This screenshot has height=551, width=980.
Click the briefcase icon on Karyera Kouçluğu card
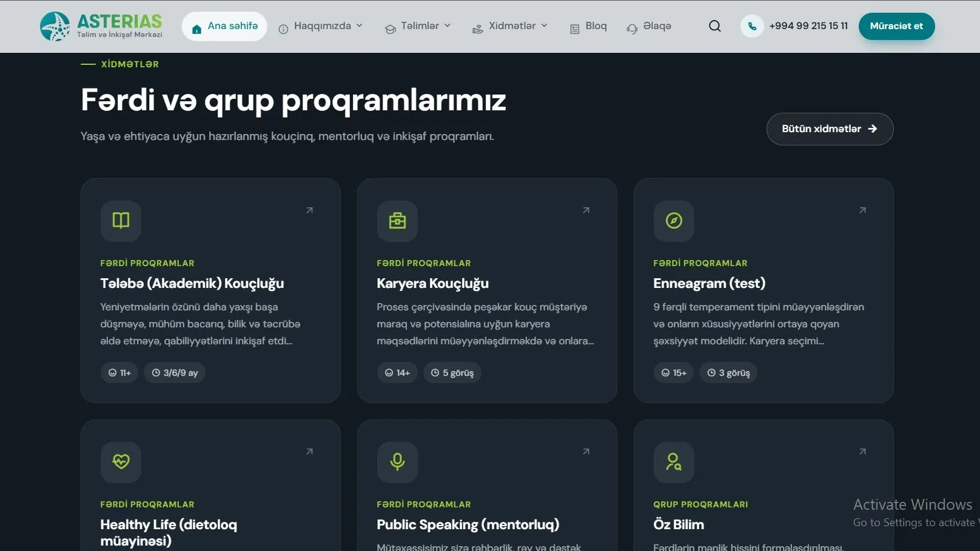coord(397,221)
